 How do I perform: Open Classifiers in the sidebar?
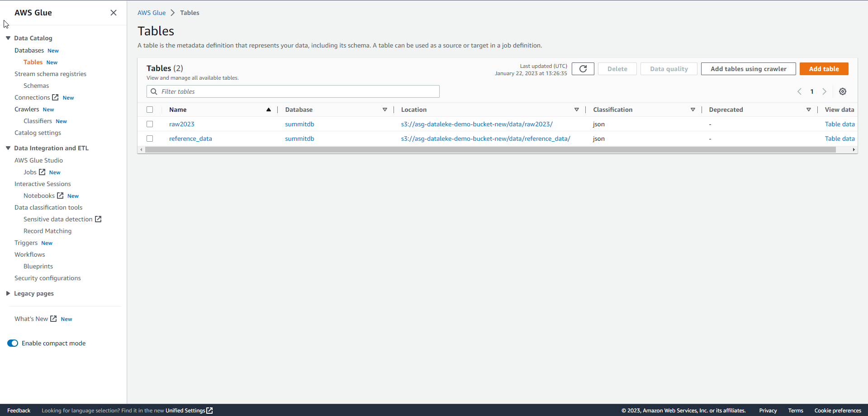coord(38,121)
